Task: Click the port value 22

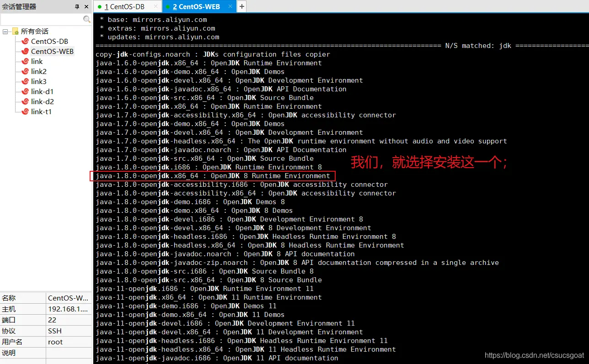Action: pyautogui.click(x=69, y=320)
